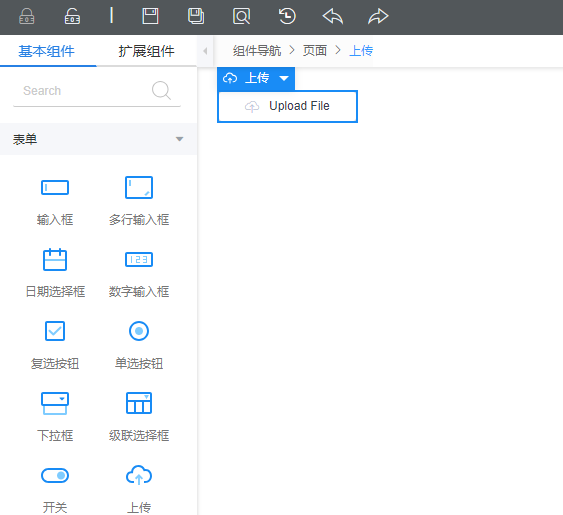Select the 级联选择框 component icon
The height and width of the screenshot is (515, 563).
[x=139, y=403]
